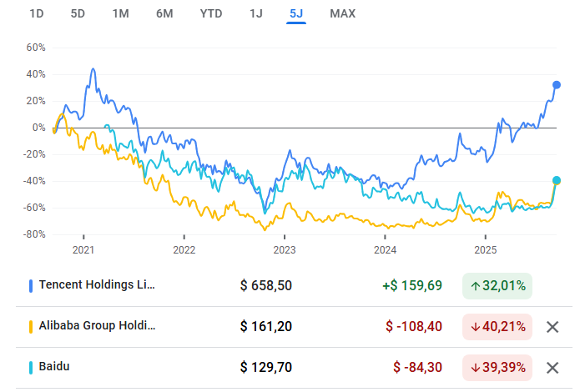Screen dimensions: 580x392
Task: Click the active 5J range tab
Action: (x=296, y=13)
